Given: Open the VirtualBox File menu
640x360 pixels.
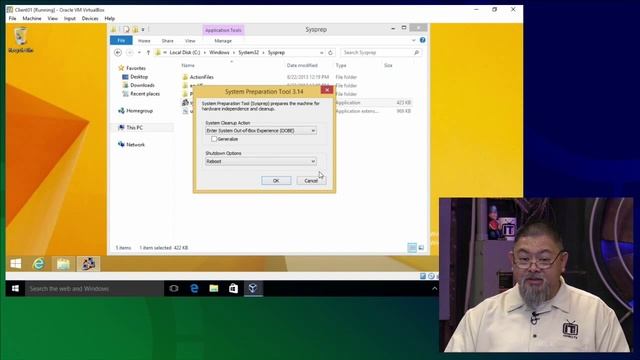Looking at the screenshot, I should [x=12, y=18].
